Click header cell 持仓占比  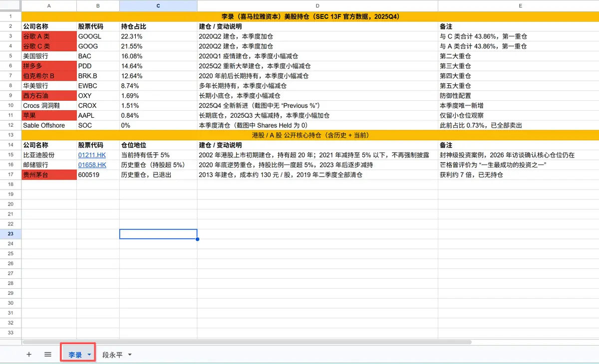point(158,26)
